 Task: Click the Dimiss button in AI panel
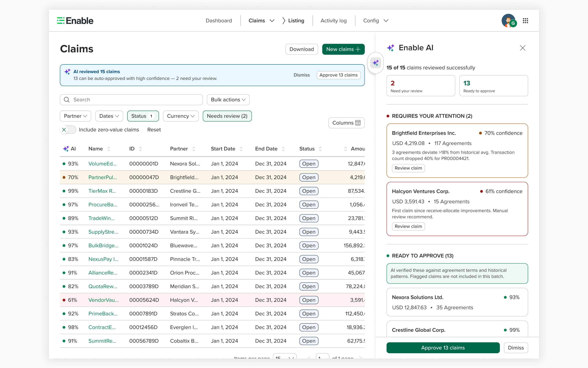pos(516,348)
